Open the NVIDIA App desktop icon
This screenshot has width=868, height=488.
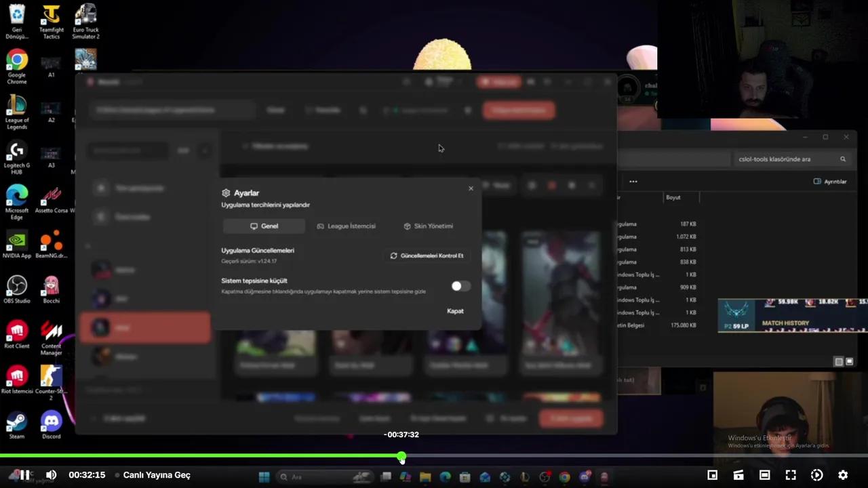[x=16, y=241]
